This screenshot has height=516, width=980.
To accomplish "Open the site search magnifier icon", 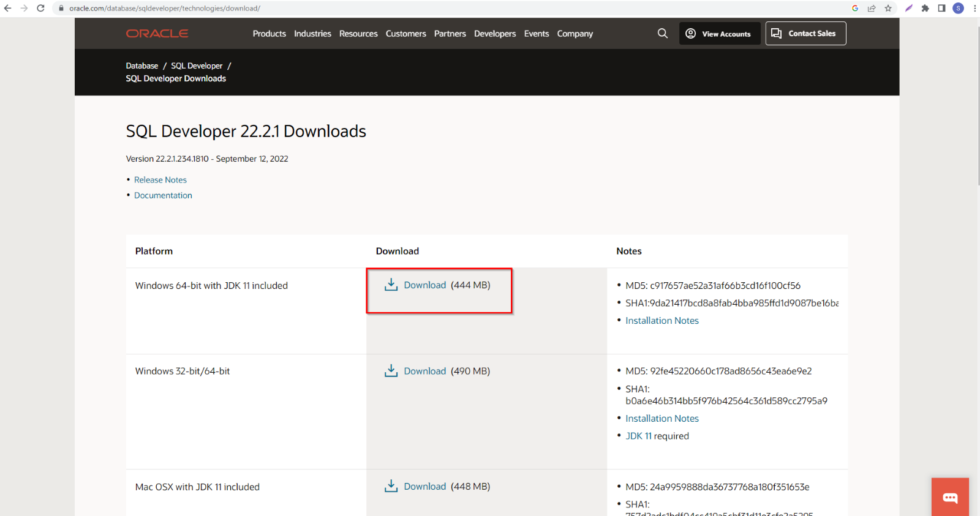I will point(662,34).
